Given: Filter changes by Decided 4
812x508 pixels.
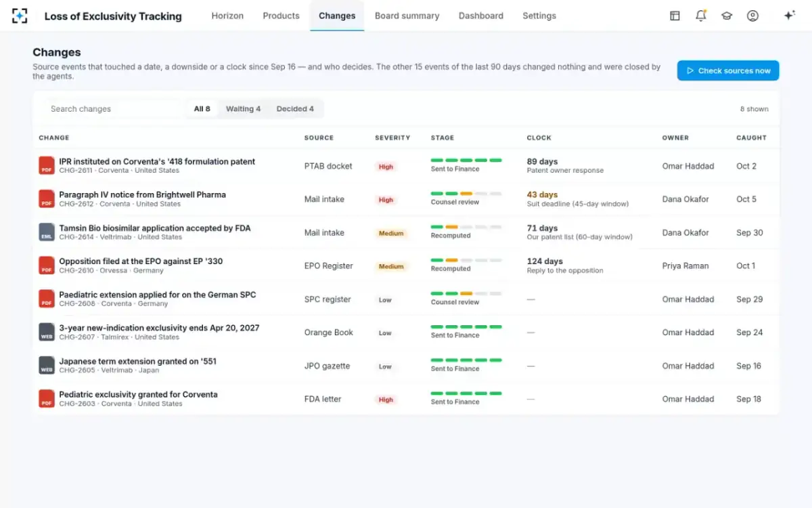Looking at the screenshot, I should (295, 108).
